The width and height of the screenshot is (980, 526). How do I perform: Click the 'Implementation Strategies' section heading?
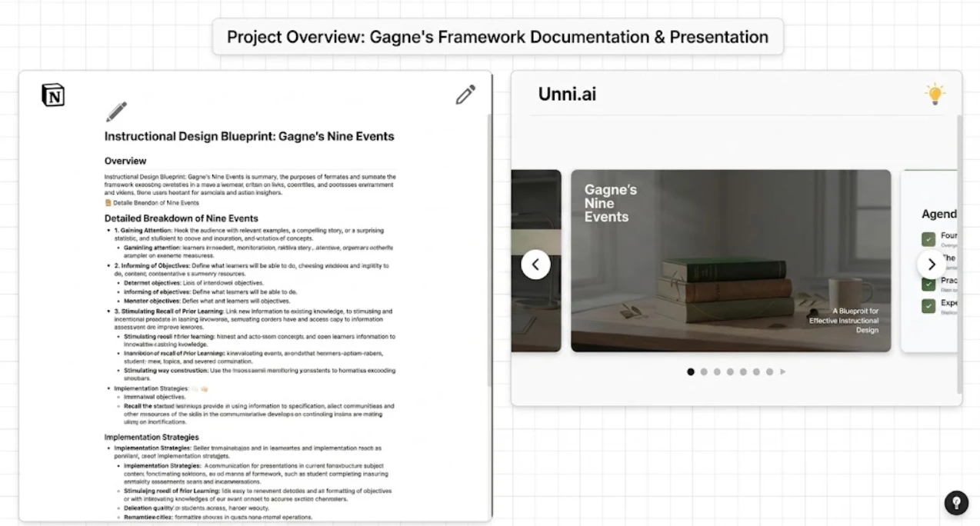[152, 437]
